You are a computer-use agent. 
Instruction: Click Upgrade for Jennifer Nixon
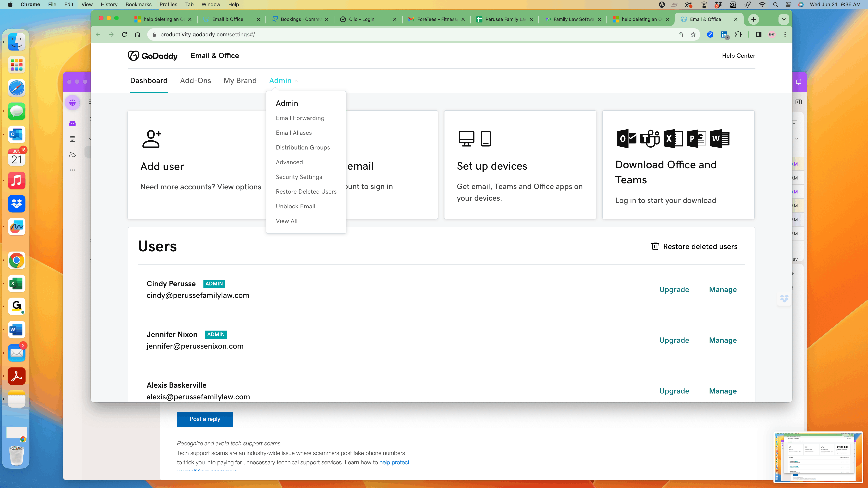674,340
